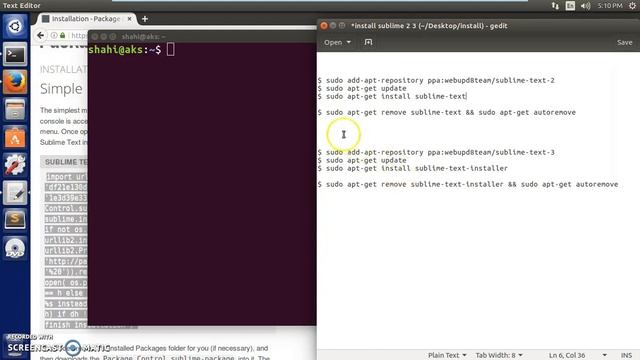
Task: Click the SUBLIME TEXT code tab in browser
Action: [65, 162]
